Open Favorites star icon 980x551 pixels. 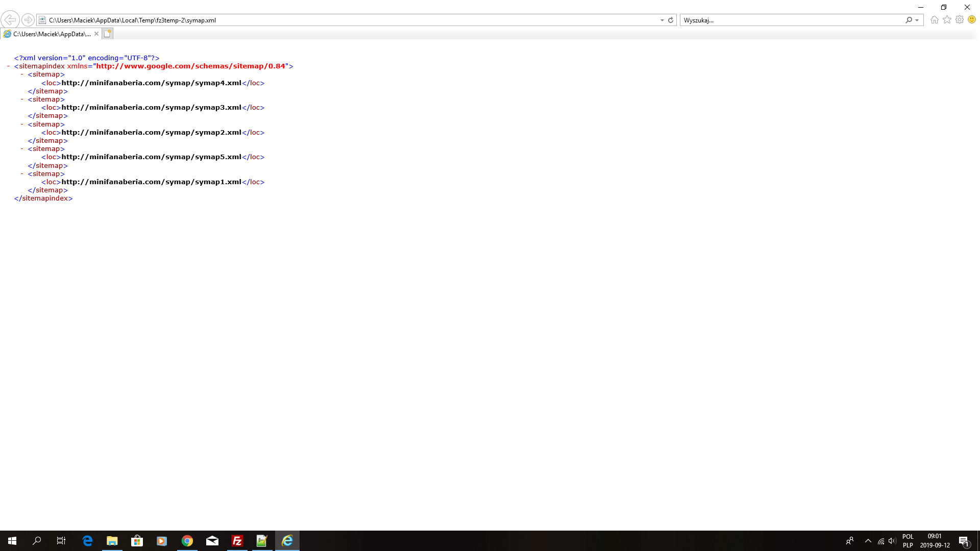point(947,19)
